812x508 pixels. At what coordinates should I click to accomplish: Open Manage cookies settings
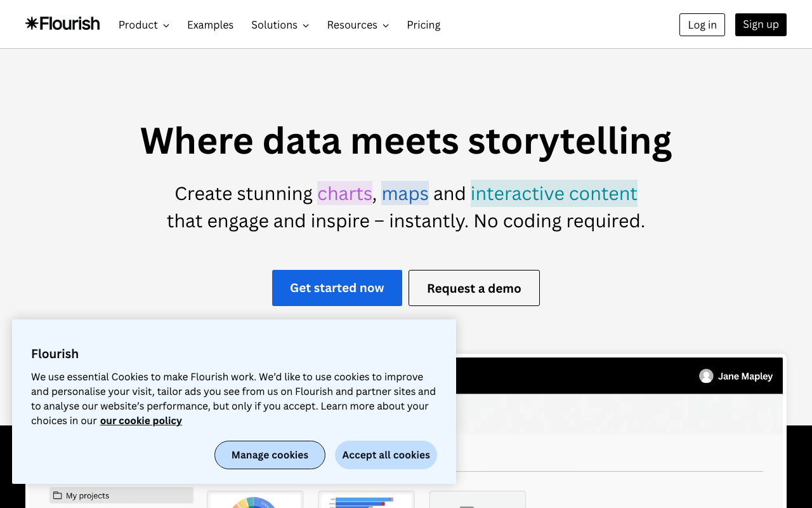click(x=270, y=455)
